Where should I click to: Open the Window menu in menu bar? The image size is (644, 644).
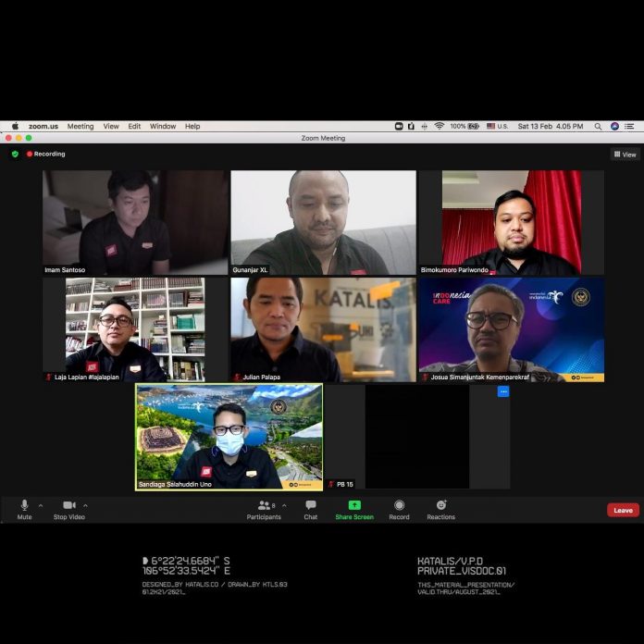click(x=163, y=126)
